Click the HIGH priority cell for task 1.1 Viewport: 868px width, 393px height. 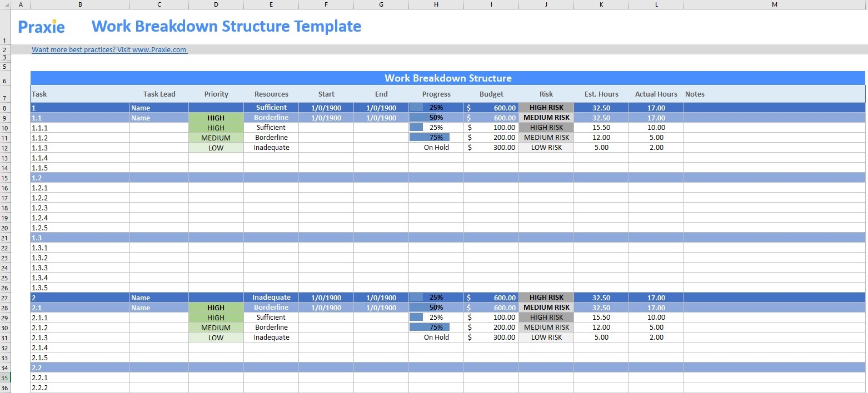(x=216, y=117)
